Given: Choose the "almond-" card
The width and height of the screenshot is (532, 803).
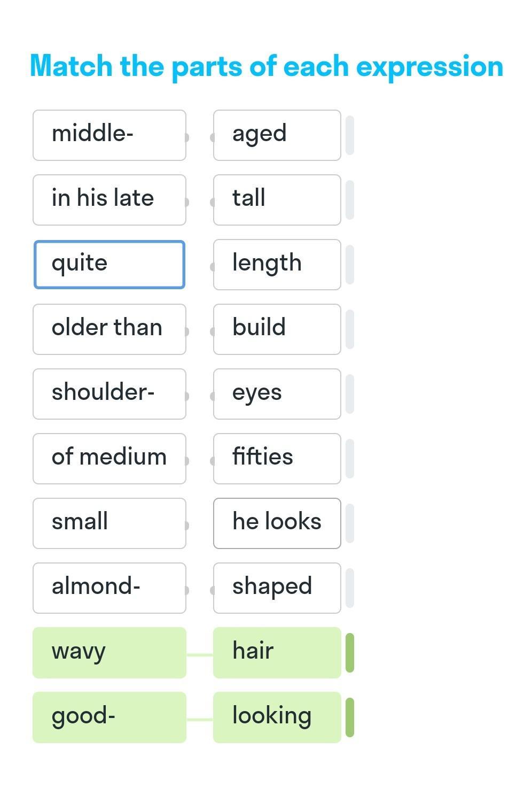Looking at the screenshot, I should click(109, 588).
